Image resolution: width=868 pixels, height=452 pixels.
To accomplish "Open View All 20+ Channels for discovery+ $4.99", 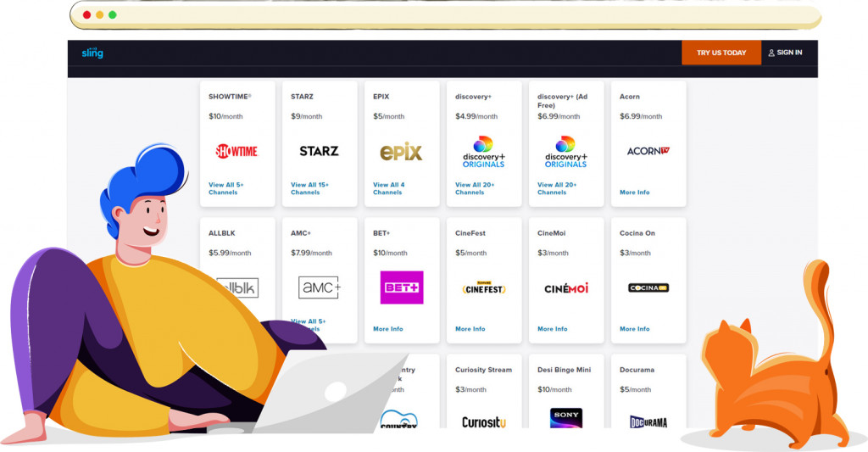I will (475, 188).
